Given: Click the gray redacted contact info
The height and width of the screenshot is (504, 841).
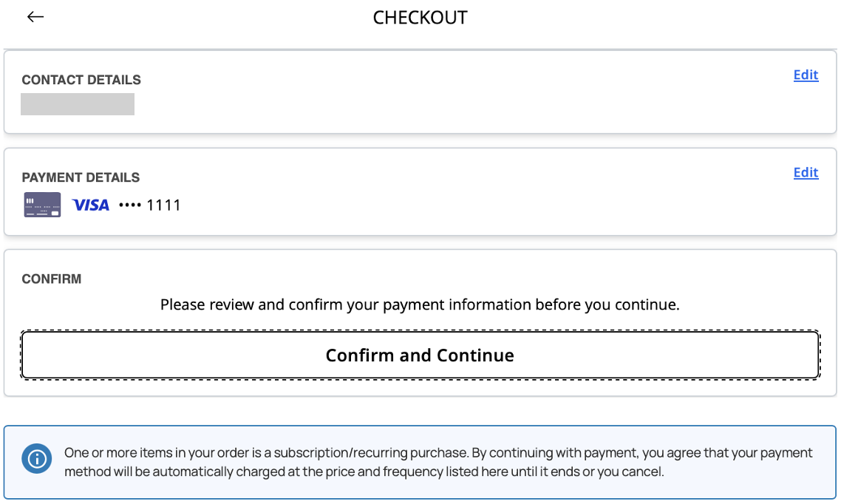Looking at the screenshot, I should pos(78,104).
